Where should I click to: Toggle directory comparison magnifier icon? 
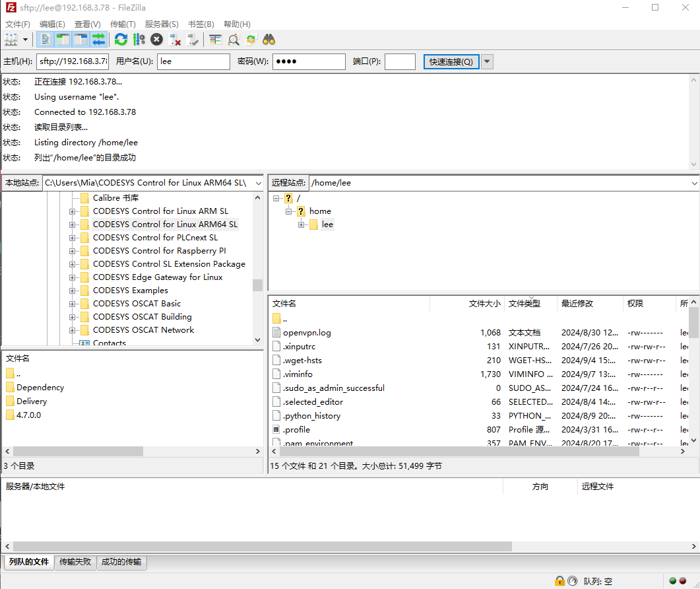coord(234,40)
